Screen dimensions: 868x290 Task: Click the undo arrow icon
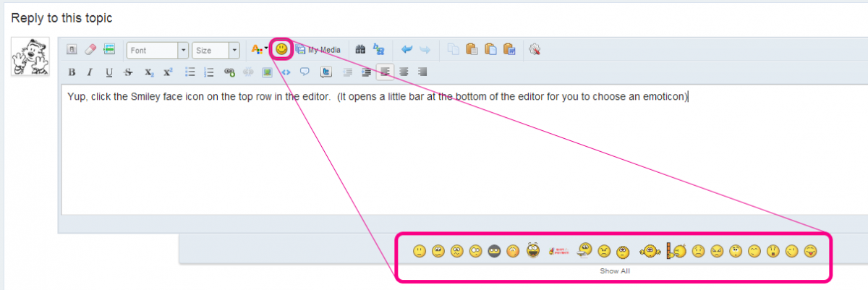pos(407,50)
